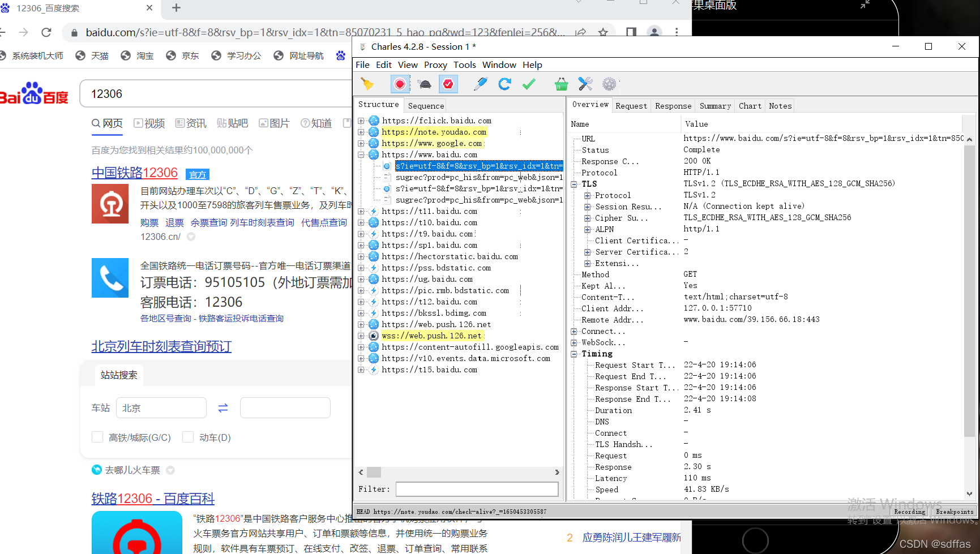Toggle the Breakpoints red hexagon icon
The image size is (980, 554).
click(x=448, y=84)
